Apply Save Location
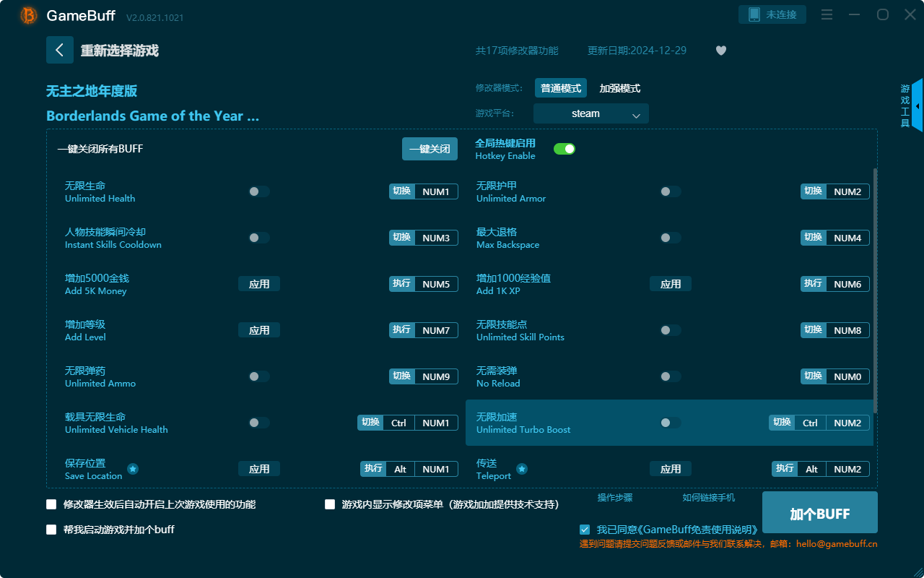 click(259, 469)
